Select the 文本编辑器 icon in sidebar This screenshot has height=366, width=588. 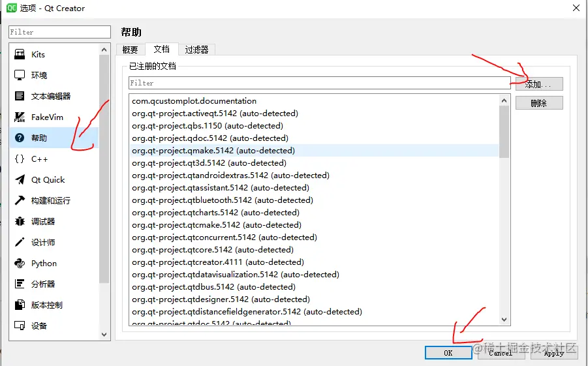(20, 96)
